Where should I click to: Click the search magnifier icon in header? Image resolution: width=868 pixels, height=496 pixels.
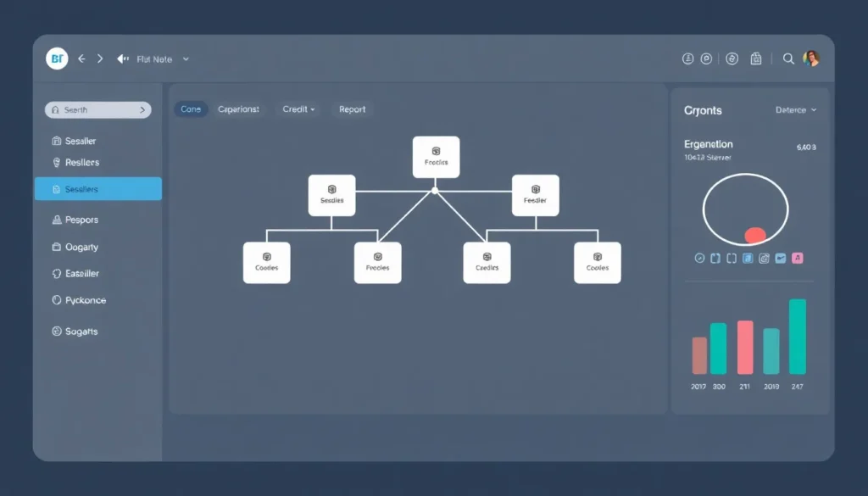click(x=788, y=59)
